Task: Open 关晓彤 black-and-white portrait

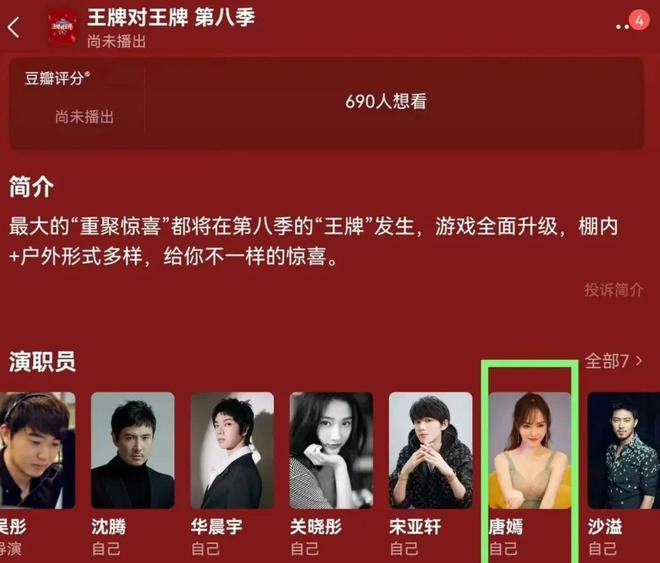Action: pos(331,450)
